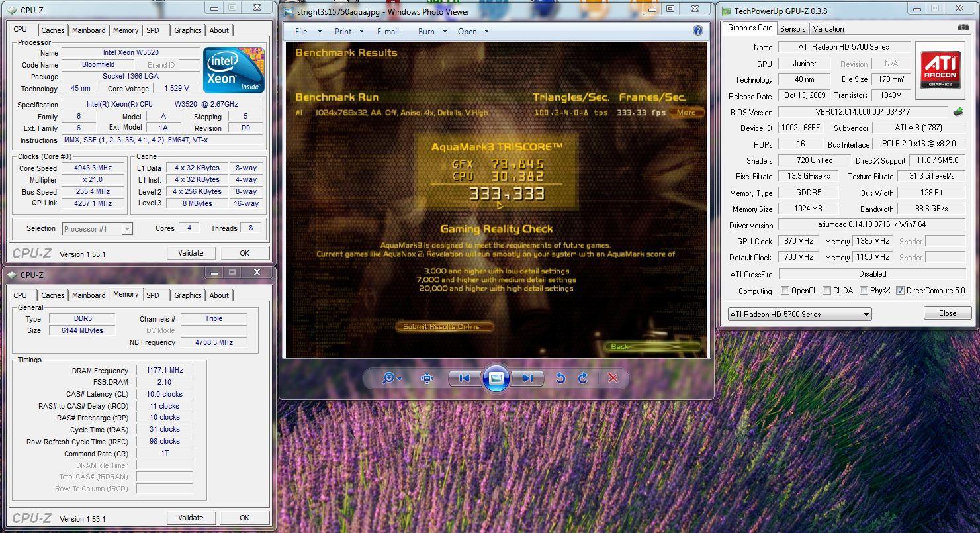Viewport: 980px width, 533px height.
Task: Click the small arrow beside the zoom magnifier
Action: click(399, 379)
